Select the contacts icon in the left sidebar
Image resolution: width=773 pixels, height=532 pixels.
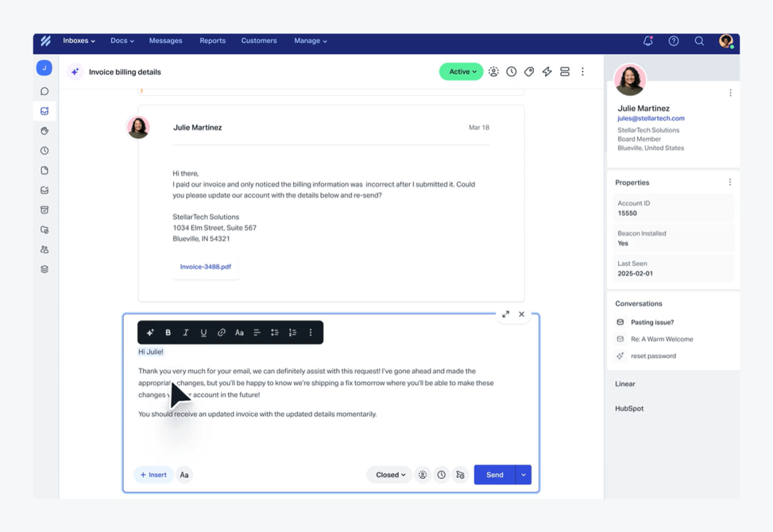tap(44, 249)
